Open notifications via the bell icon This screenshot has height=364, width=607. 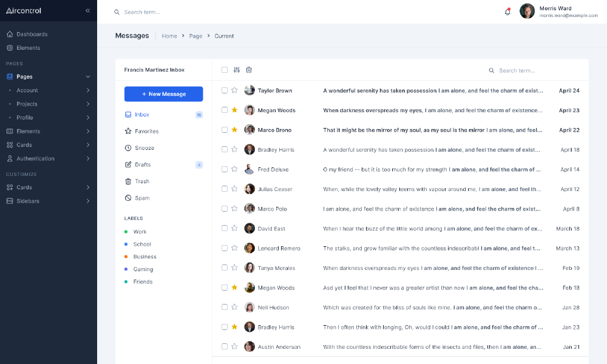pyautogui.click(x=507, y=12)
